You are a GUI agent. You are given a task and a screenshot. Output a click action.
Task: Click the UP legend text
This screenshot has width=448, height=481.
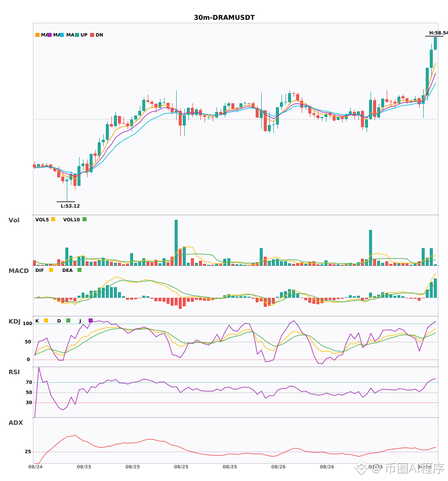point(84,35)
